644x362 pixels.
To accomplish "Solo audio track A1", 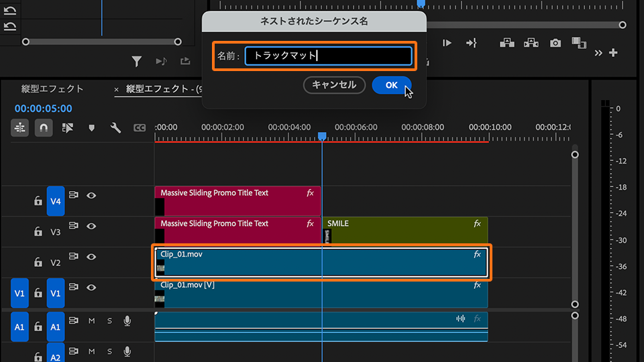I will (109, 321).
